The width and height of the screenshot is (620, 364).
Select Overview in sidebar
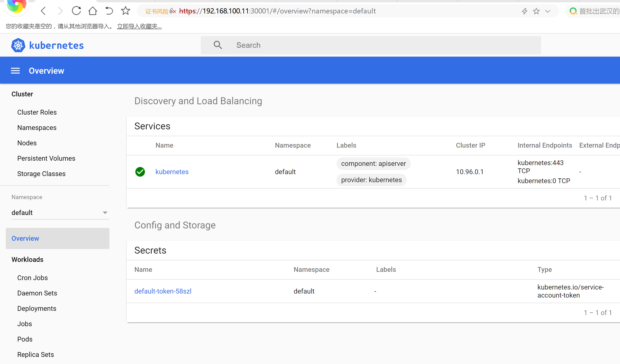click(58, 238)
